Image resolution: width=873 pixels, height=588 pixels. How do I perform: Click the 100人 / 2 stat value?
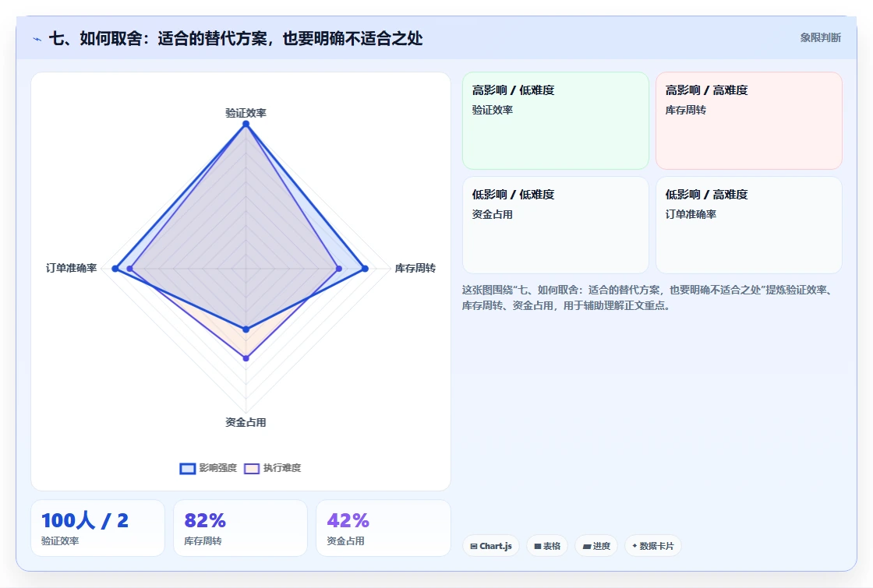[85, 521]
